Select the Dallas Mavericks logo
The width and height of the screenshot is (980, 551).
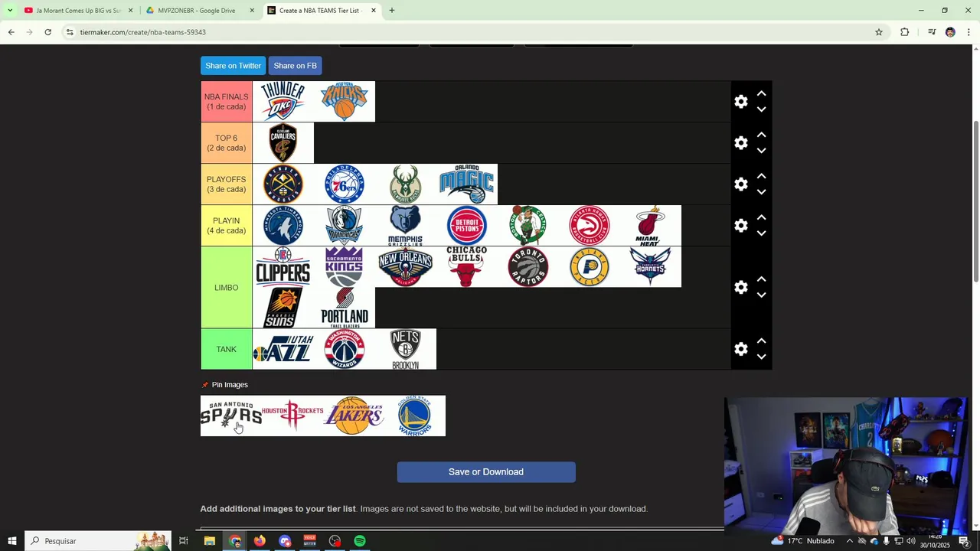[x=345, y=226]
